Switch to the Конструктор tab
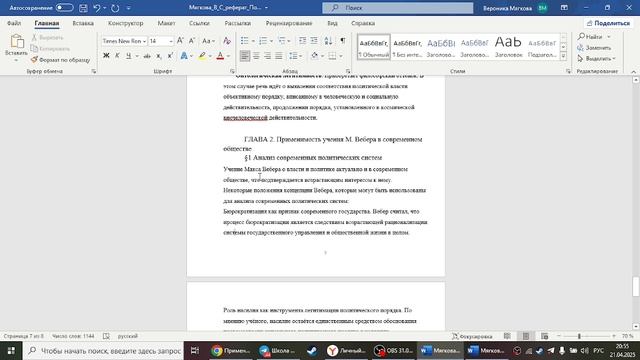 (x=125, y=23)
